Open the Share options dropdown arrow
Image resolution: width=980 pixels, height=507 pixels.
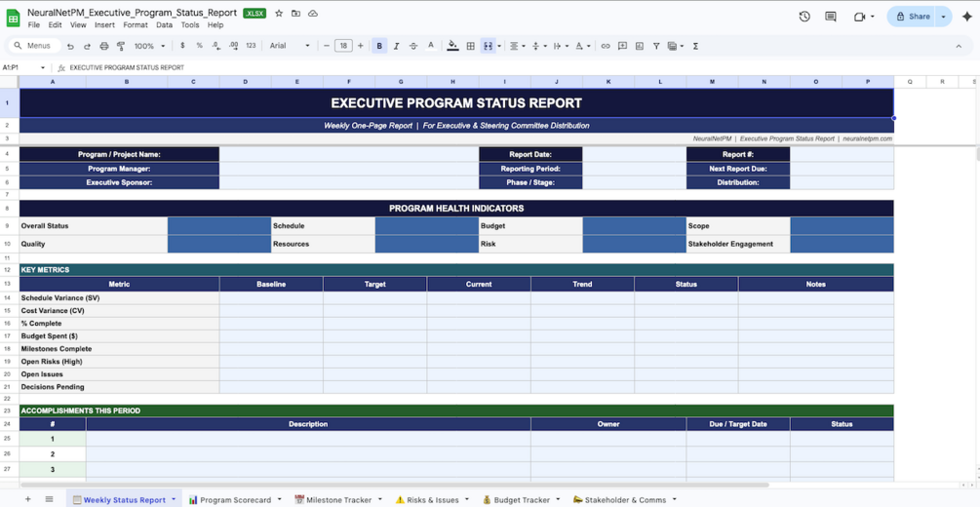[944, 17]
